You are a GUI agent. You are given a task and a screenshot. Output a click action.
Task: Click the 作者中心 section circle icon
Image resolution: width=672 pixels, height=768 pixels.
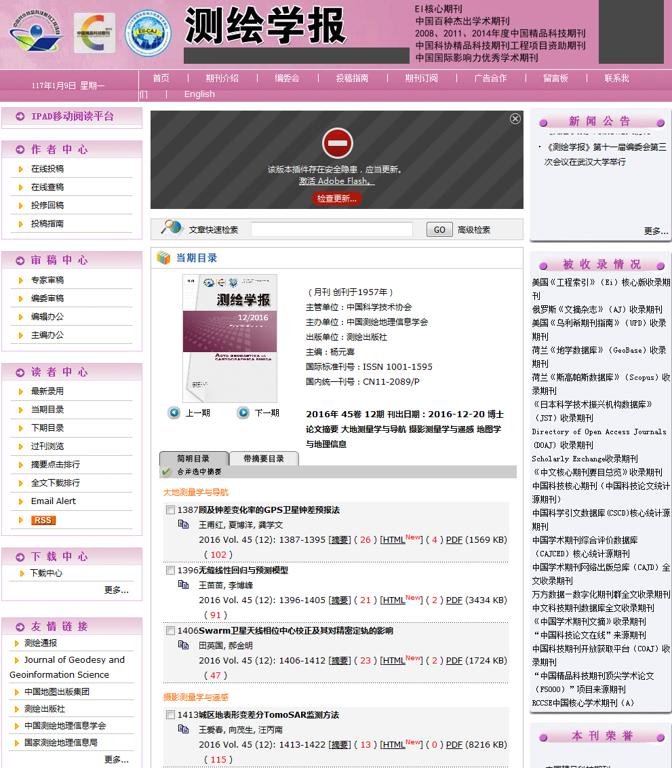click(x=20, y=149)
